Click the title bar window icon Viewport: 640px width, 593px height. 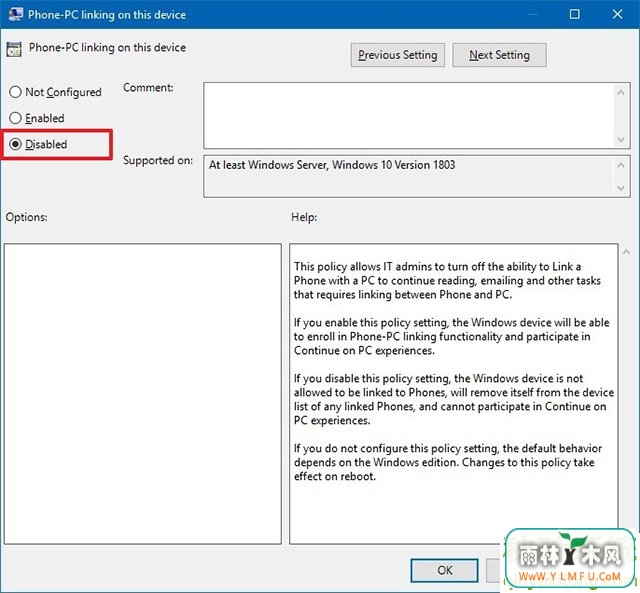(x=16, y=14)
